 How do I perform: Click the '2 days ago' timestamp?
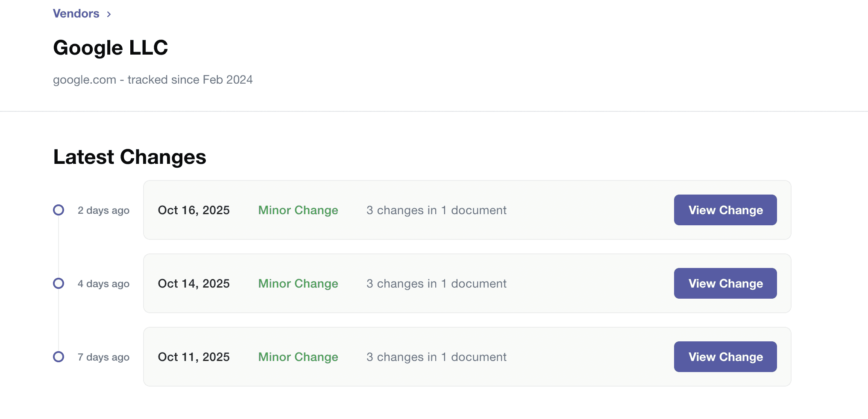click(x=103, y=210)
